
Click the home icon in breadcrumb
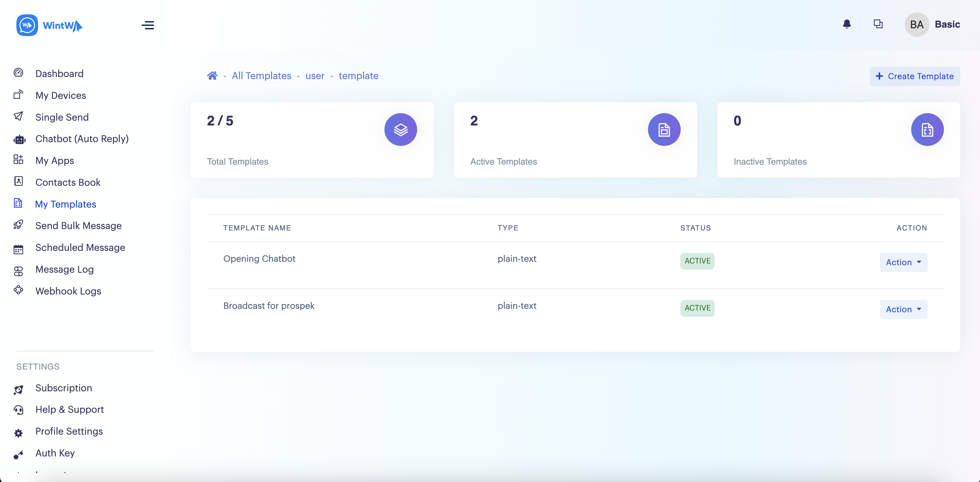(x=212, y=76)
